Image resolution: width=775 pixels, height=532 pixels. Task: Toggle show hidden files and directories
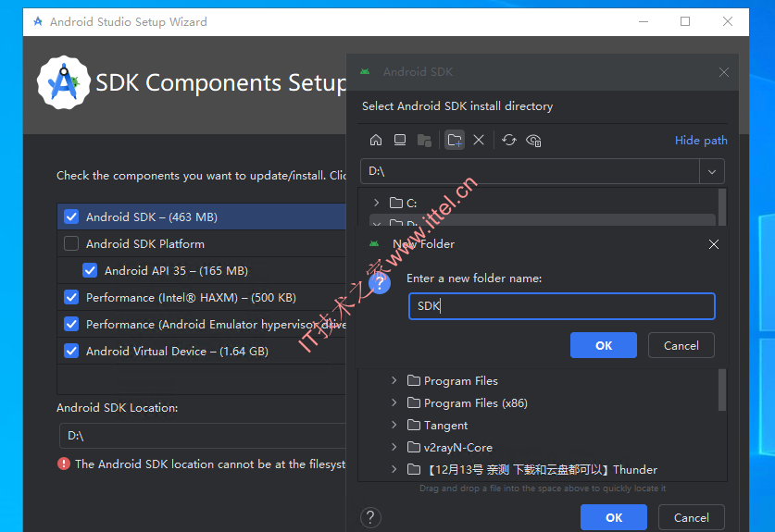tap(534, 141)
